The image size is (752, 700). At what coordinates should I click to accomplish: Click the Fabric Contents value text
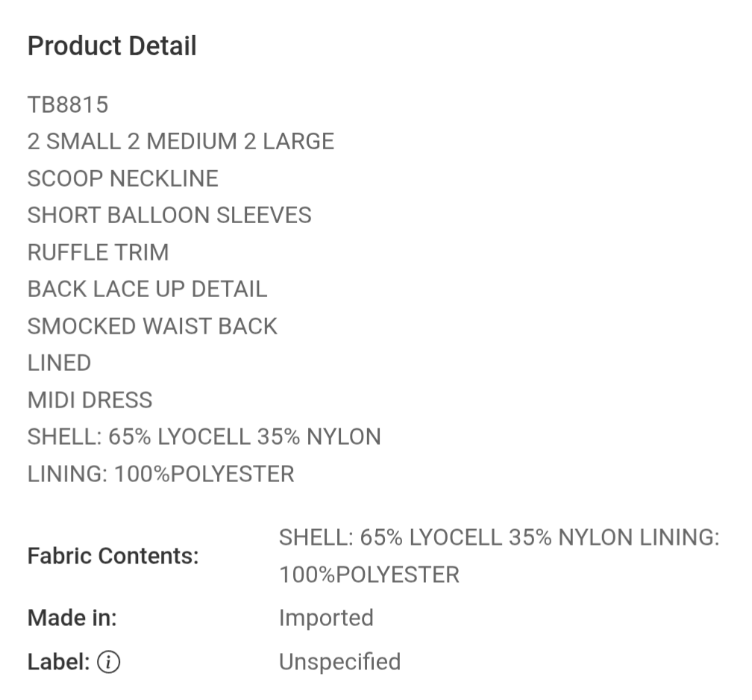(499, 556)
